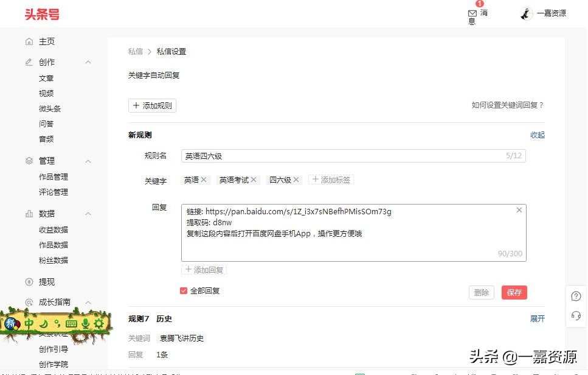
Task: Click the question mark help bubble icon
Action: (576, 295)
